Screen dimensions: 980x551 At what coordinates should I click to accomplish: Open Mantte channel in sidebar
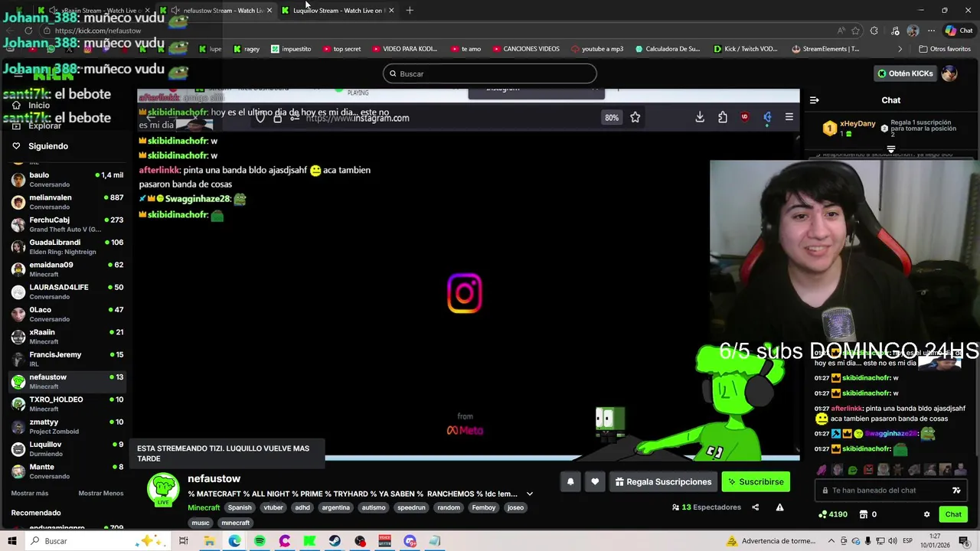(67, 471)
